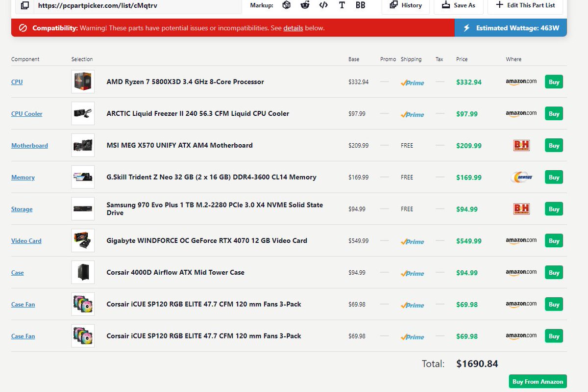This screenshot has height=392, width=588.
Task: Select the plain text T markup icon
Action: 342,5
